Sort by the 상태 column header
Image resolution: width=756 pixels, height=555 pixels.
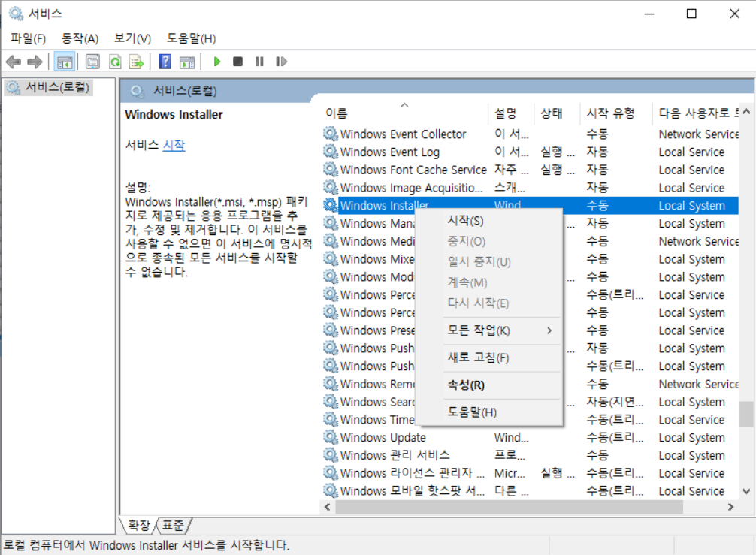click(x=557, y=113)
